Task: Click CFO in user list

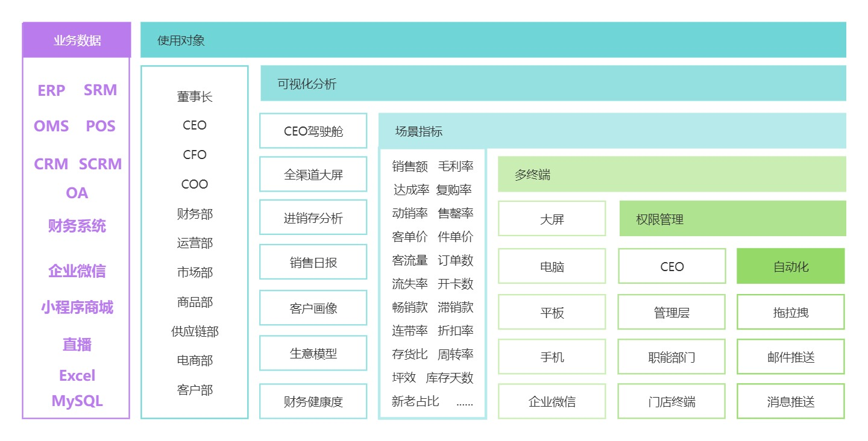Action: (195, 155)
